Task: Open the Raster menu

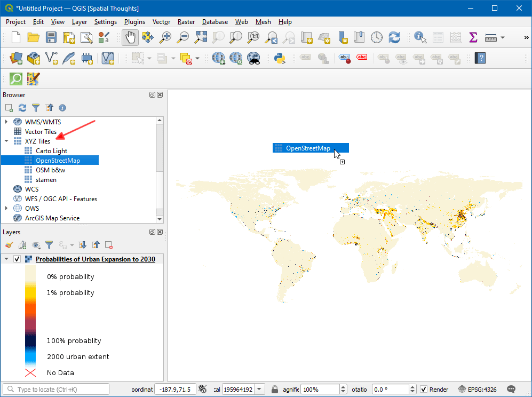Action: [x=186, y=22]
